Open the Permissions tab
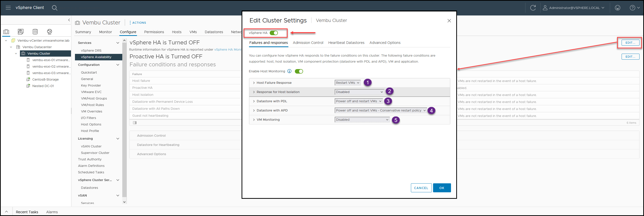Image resolution: width=644 pixels, height=216 pixels. (154, 32)
